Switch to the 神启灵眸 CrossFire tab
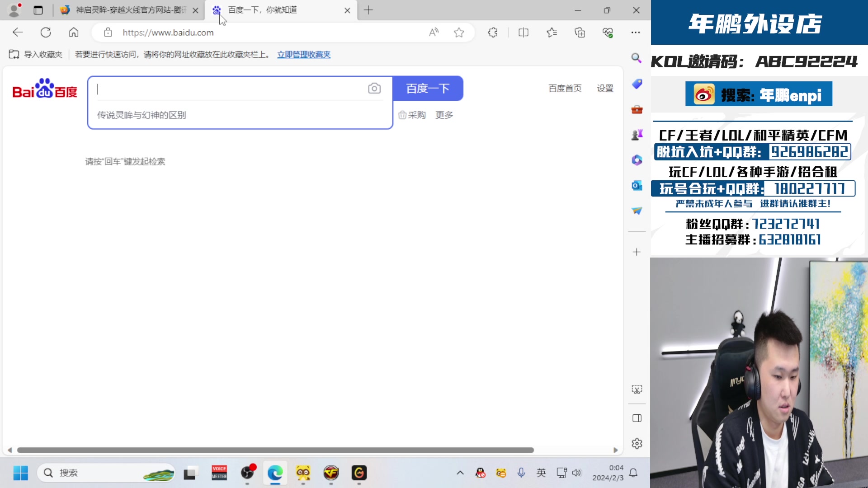Screen dimensions: 868x488 click(x=129, y=10)
